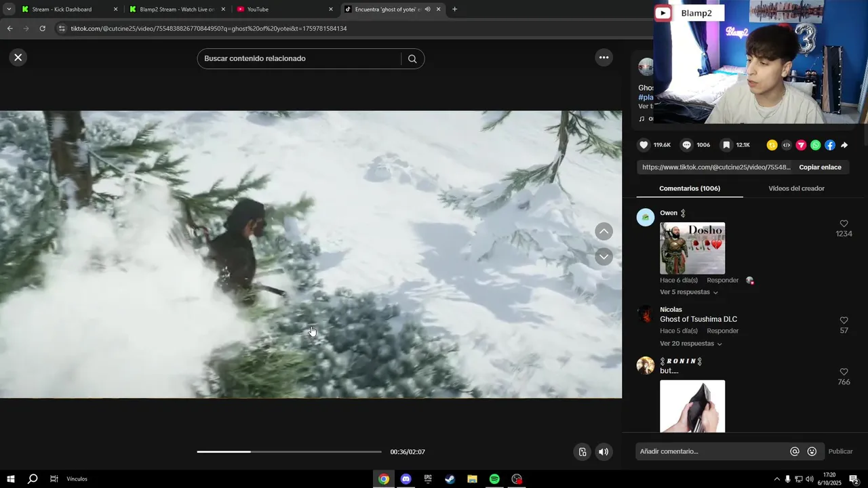The width and height of the screenshot is (868, 488).
Task: Share via WhatsApp icon
Action: 815,145
